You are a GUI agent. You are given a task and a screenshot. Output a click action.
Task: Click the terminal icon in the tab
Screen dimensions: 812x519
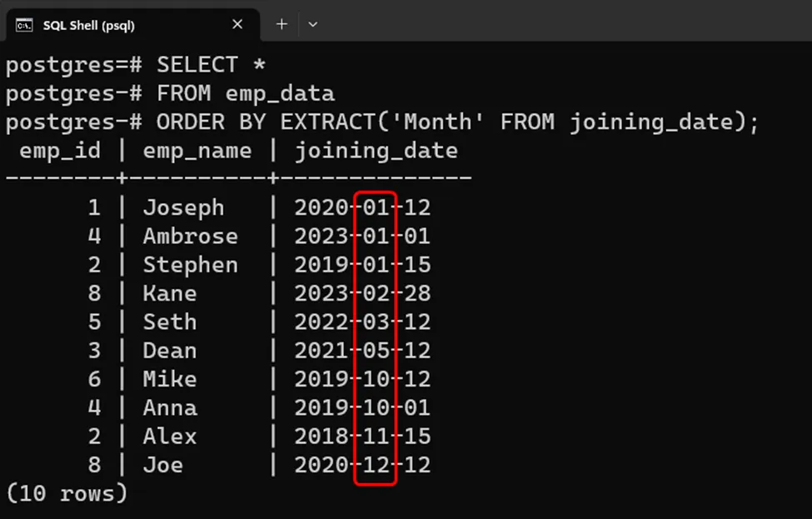tap(24, 24)
